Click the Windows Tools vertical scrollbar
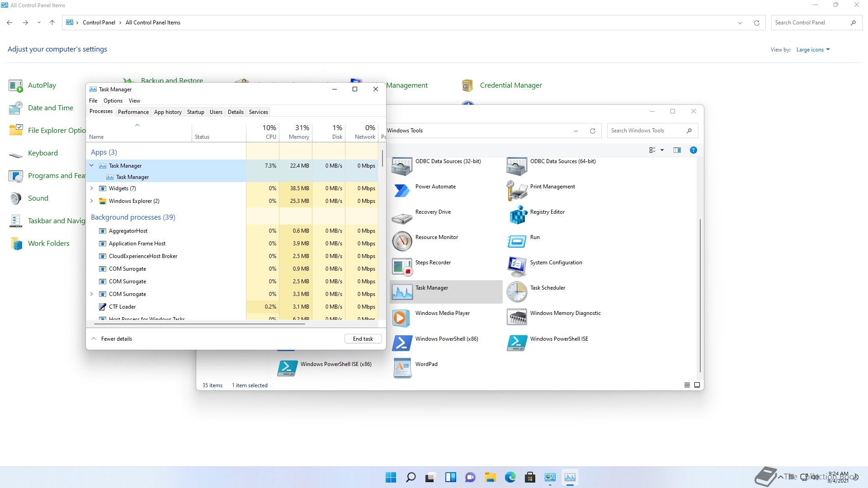Screen dimensions: 868x488 [x=700, y=296]
